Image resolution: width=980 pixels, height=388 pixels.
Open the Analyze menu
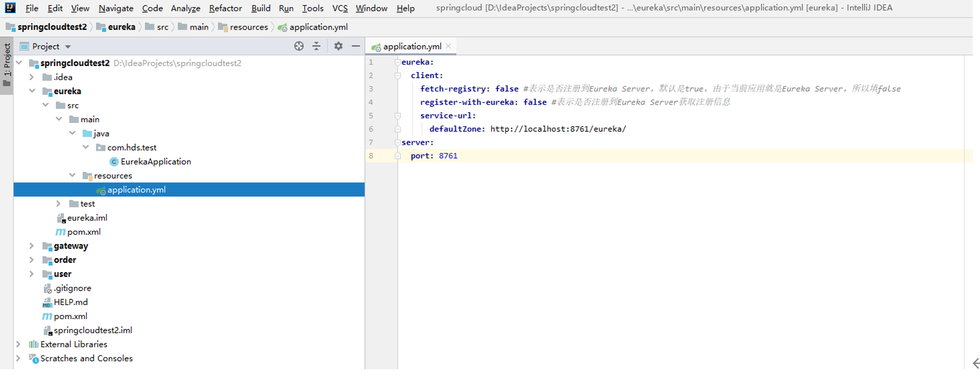(x=185, y=8)
